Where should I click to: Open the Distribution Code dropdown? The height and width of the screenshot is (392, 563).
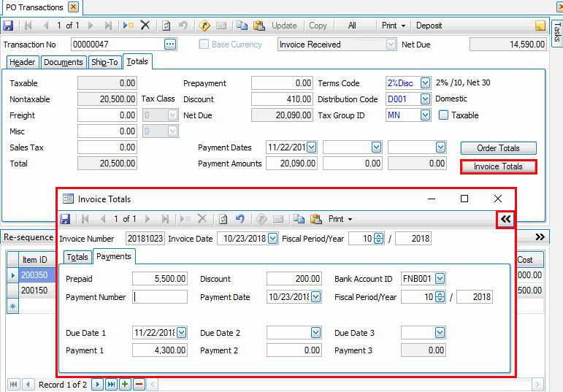(x=425, y=99)
